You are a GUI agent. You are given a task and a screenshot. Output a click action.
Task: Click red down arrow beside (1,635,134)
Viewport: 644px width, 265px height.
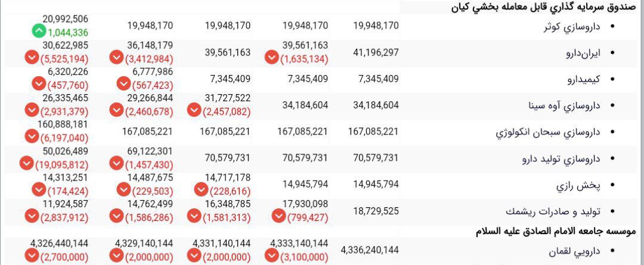[x=271, y=58]
